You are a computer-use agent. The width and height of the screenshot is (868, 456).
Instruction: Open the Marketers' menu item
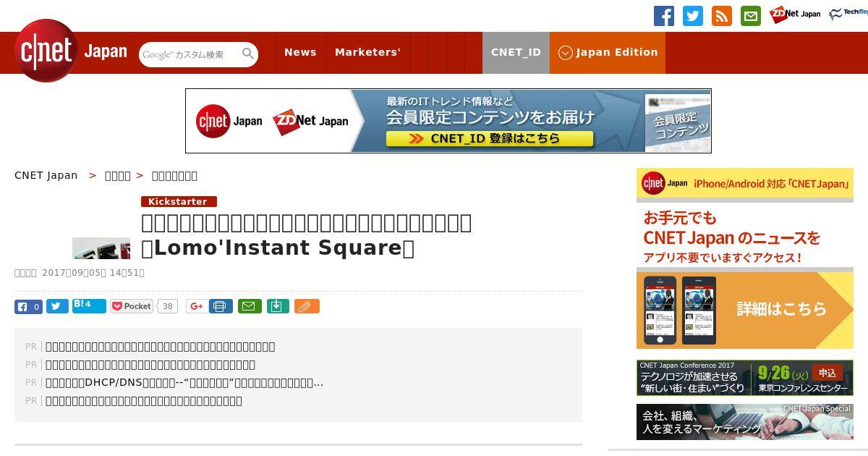pyautogui.click(x=367, y=52)
